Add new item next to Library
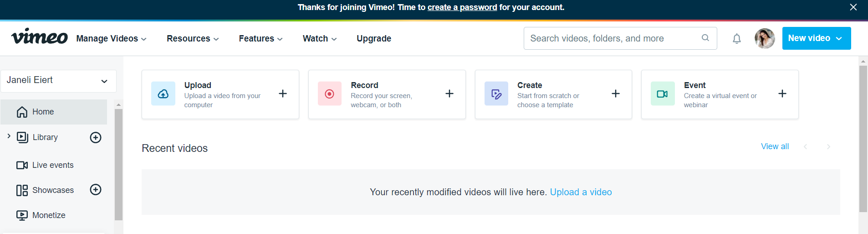The height and width of the screenshot is (234, 868). pyautogui.click(x=96, y=137)
